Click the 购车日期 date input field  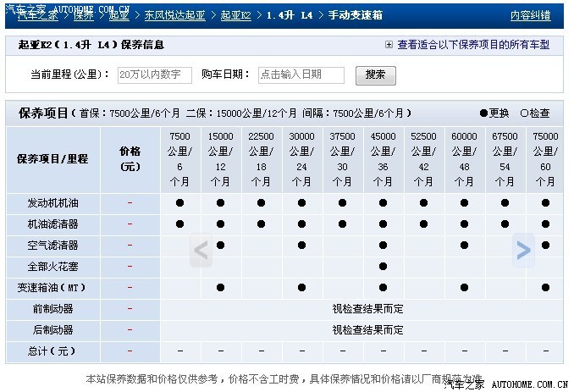coord(301,75)
